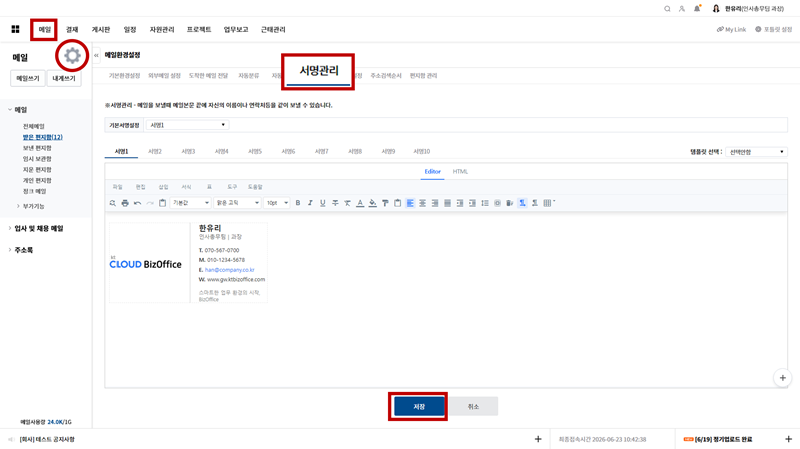Screen dimensions: 800x449
Task: Click plus next to the notice ticker
Action: [x=538, y=439]
